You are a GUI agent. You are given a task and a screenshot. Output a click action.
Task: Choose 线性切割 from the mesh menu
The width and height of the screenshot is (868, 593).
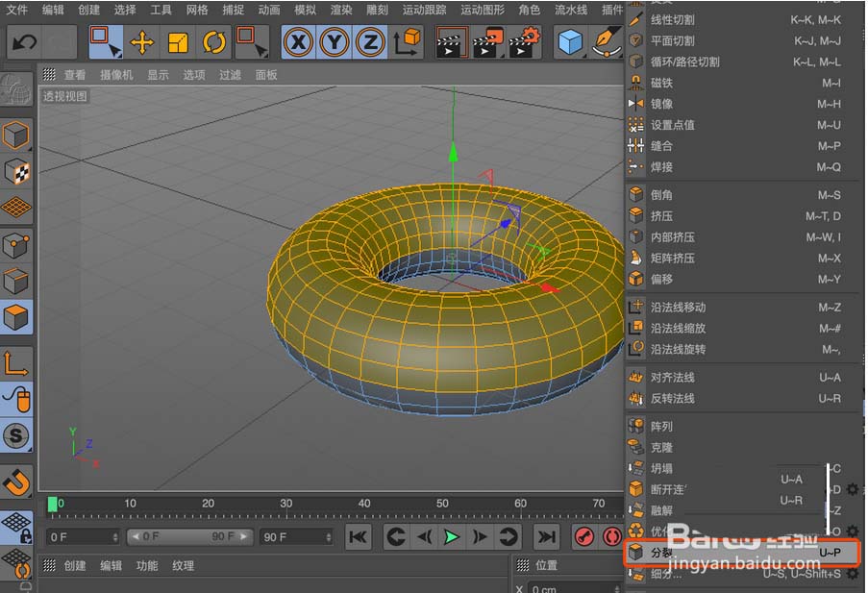(x=743, y=20)
